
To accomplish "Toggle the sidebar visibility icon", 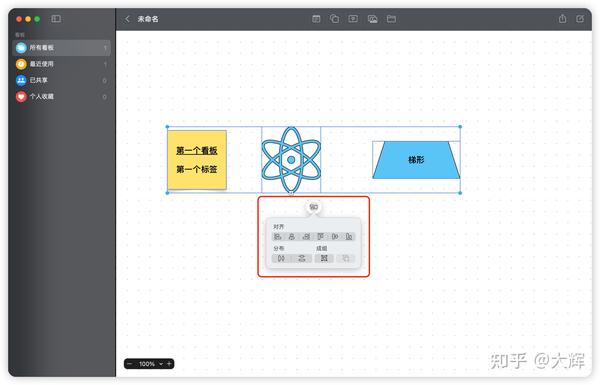I will pyautogui.click(x=56, y=19).
